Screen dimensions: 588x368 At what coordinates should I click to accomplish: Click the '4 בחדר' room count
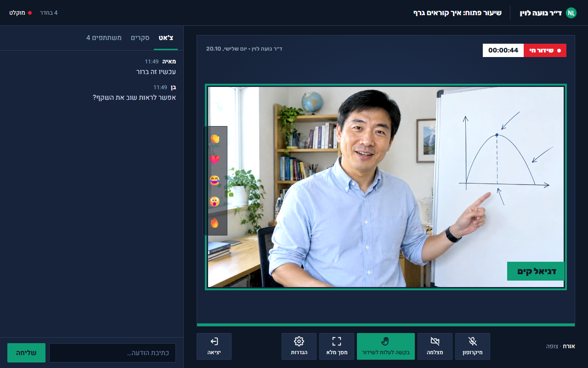[49, 13]
